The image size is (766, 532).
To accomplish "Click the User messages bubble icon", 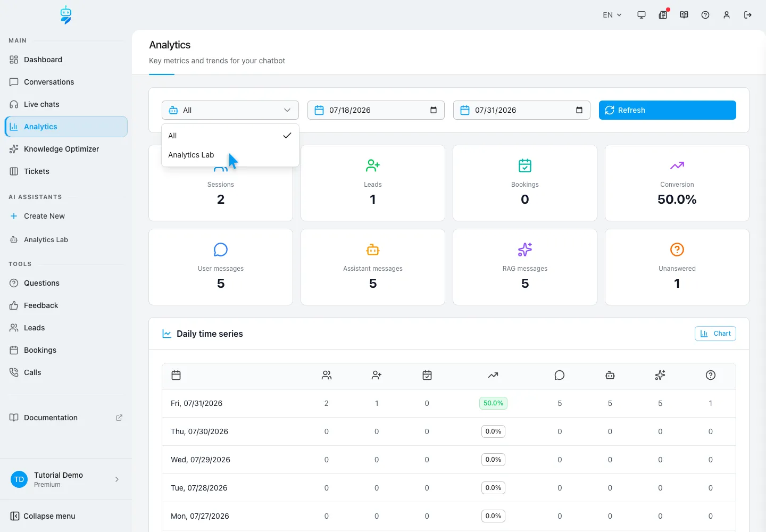I will tap(221, 250).
